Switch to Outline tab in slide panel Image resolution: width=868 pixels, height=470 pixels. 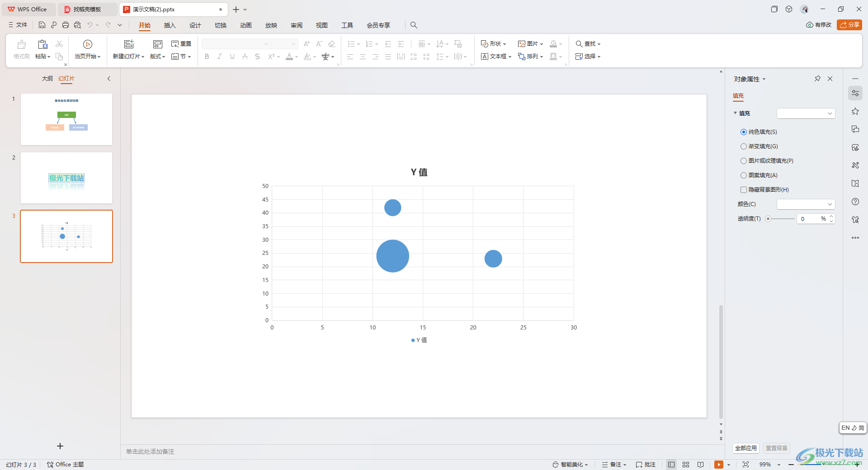click(47, 79)
